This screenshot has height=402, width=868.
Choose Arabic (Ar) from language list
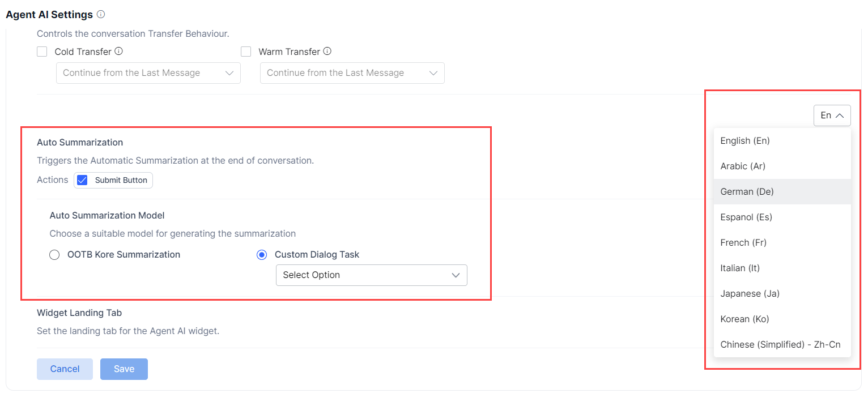click(x=743, y=166)
